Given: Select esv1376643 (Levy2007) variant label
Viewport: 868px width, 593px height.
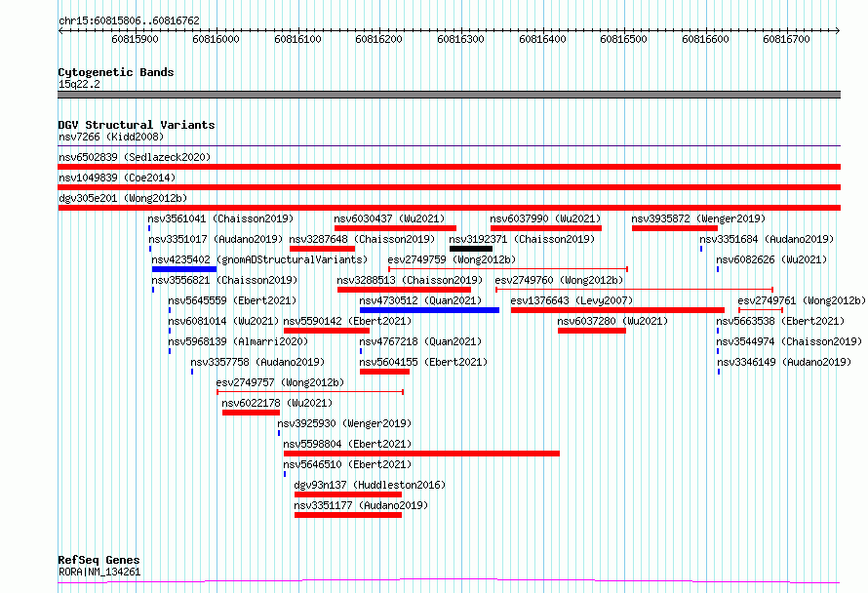Looking at the screenshot, I should click(572, 300).
